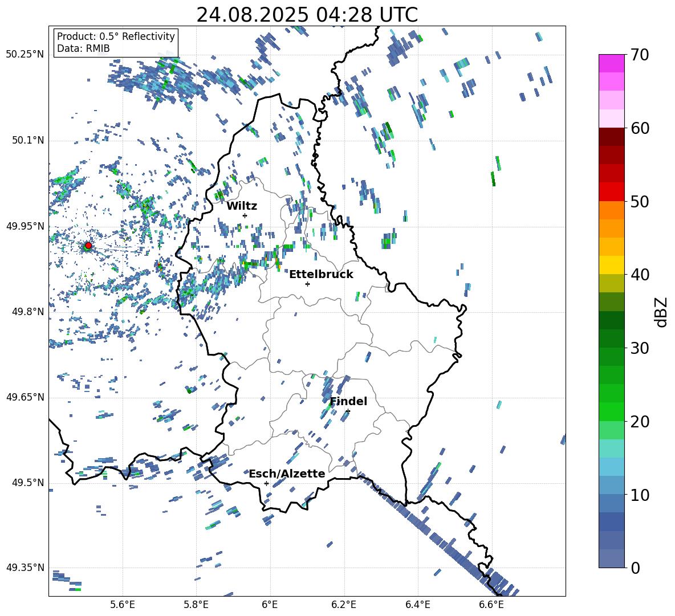Click the 0 tick on the colorbar
The image size is (675, 616).
click(635, 568)
